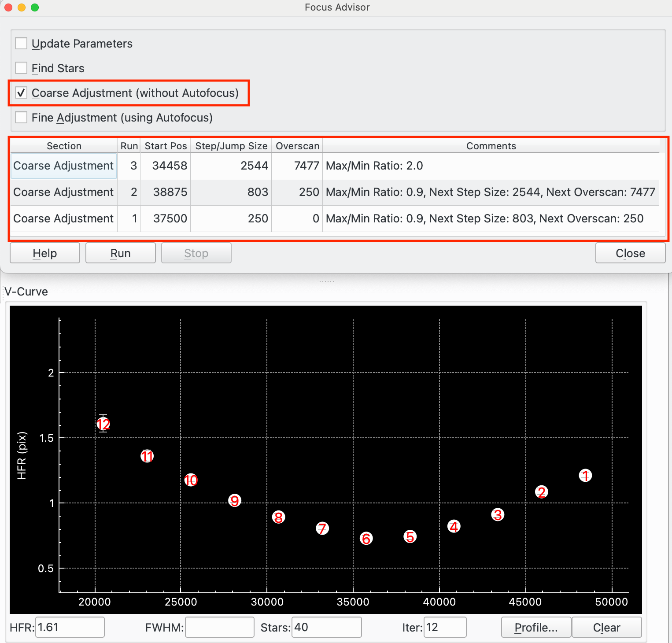The height and width of the screenshot is (643, 672).
Task: Click the empty FWHM field
Action: click(219, 627)
